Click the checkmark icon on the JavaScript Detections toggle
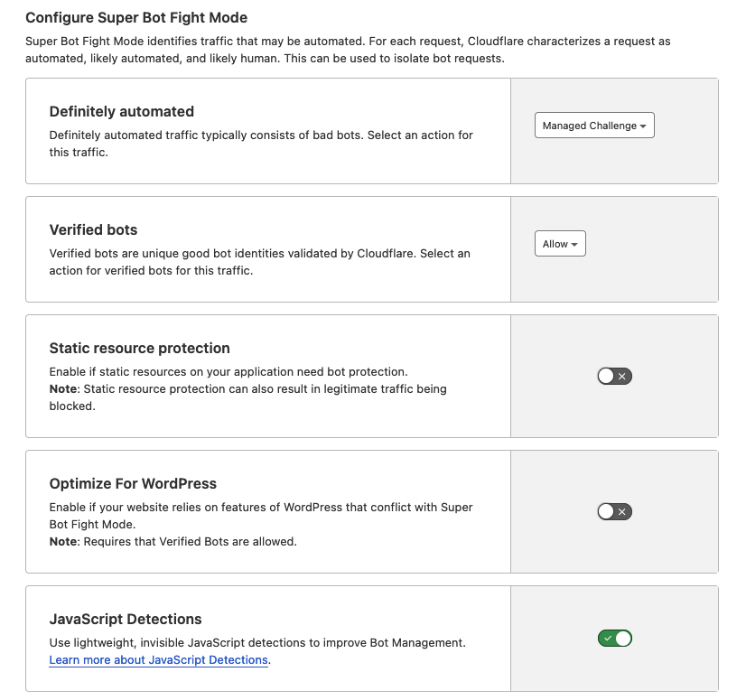This screenshot has height=700, width=746. click(607, 639)
